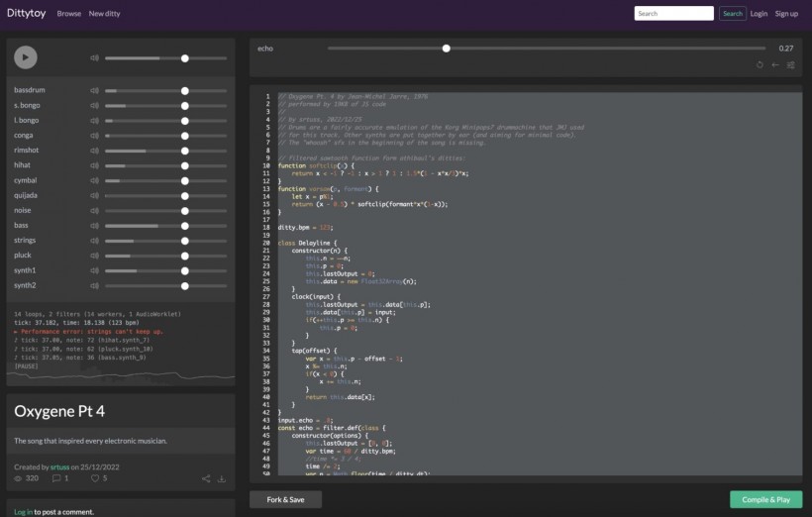The image size is (812, 517).
Task: Toggle mute on the strings track
Action: [95, 241]
